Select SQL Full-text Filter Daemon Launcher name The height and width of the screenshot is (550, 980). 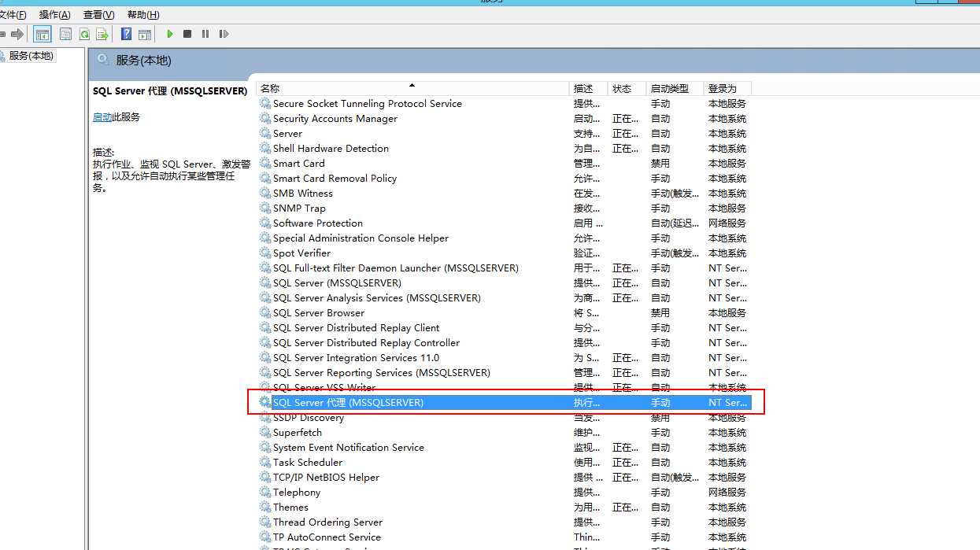[396, 268]
